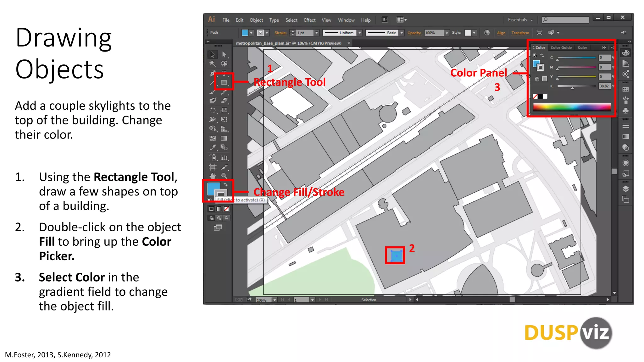Open the Object menu
The width and height of the screenshot is (644, 362).
point(256,20)
